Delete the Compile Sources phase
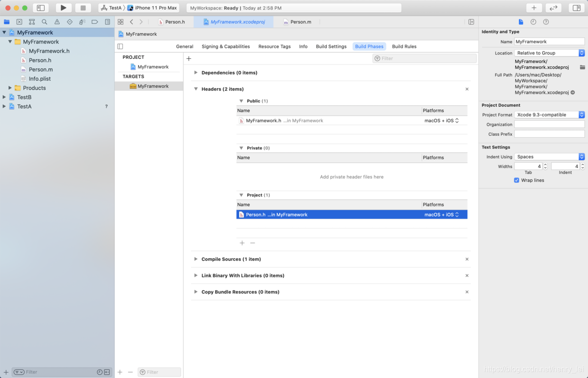588x378 pixels. click(467, 259)
